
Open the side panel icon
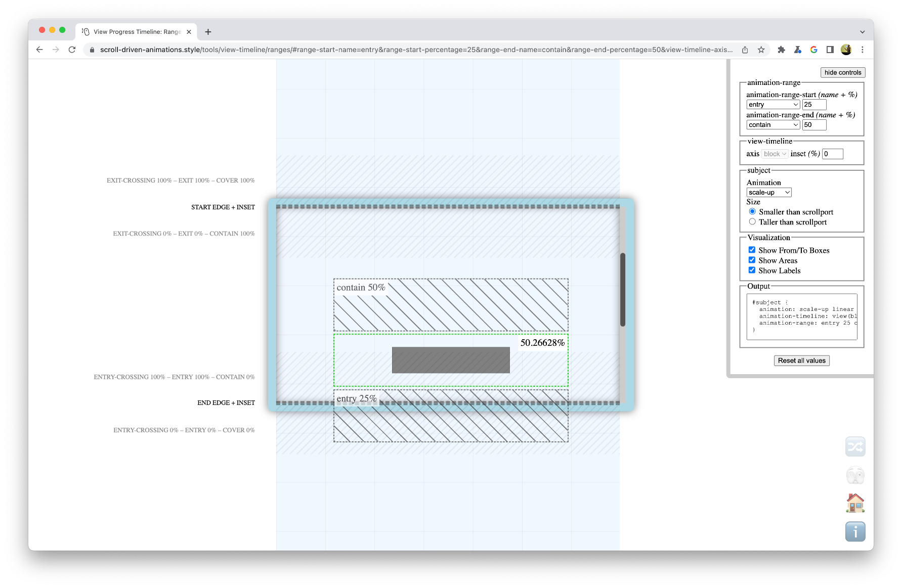coord(830,50)
